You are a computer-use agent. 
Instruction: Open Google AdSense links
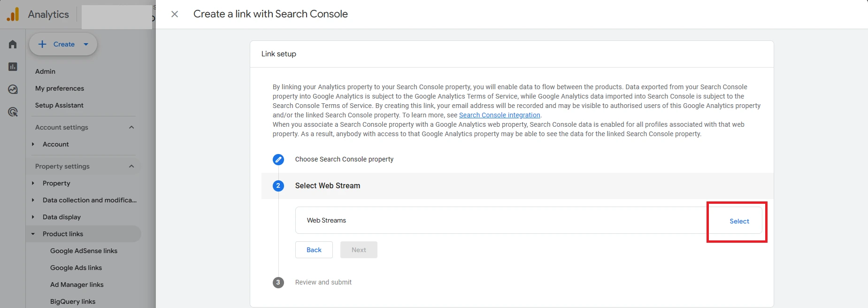[x=84, y=251]
